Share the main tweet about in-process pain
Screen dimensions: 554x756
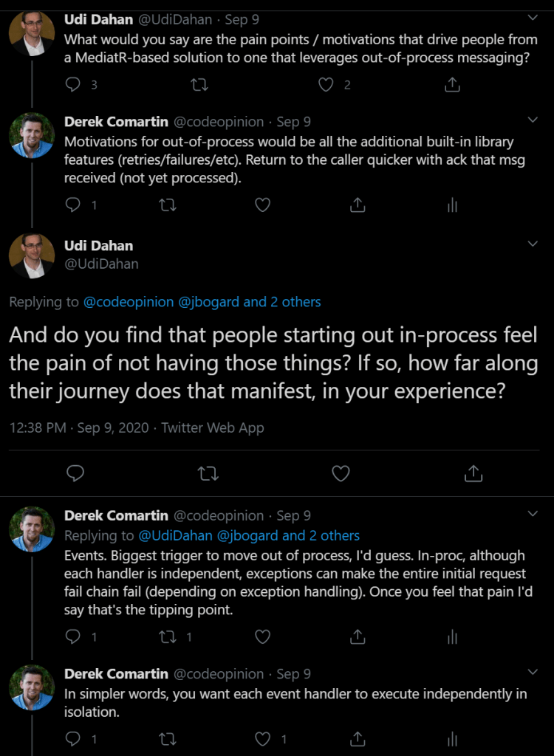tap(473, 473)
